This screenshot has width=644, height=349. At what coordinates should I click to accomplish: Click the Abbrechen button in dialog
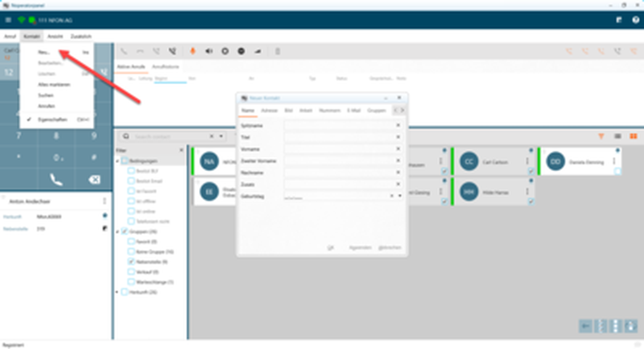[390, 247]
